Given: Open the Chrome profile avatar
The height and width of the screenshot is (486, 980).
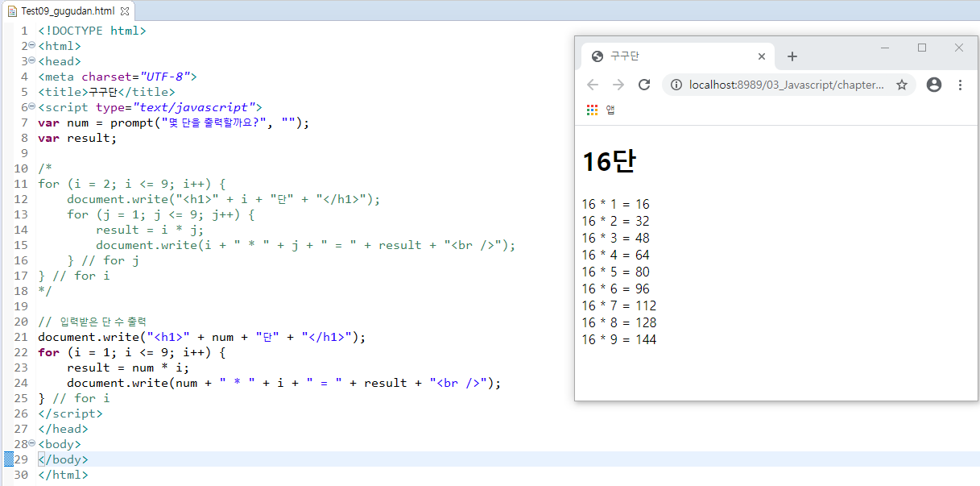Looking at the screenshot, I should (x=934, y=85).
